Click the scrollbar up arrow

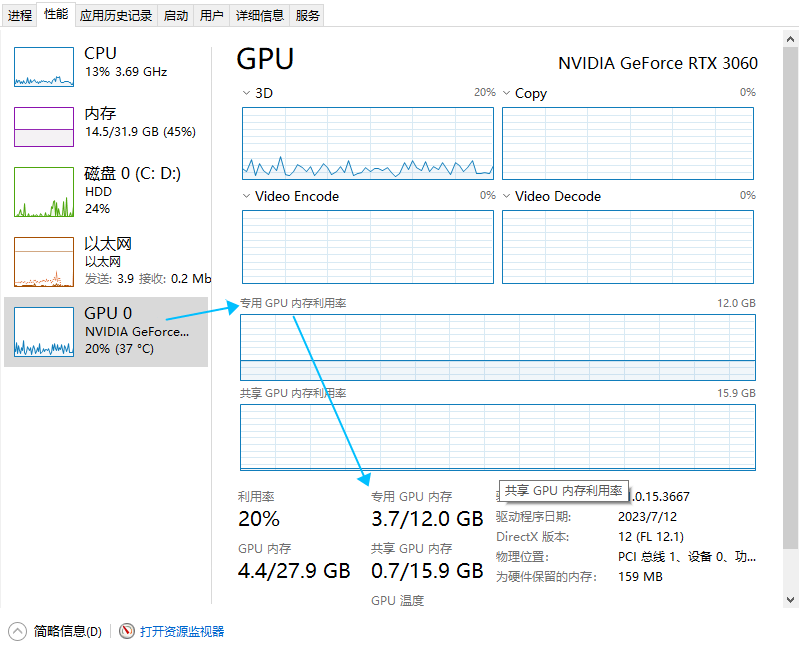click(x=790, y=39)
